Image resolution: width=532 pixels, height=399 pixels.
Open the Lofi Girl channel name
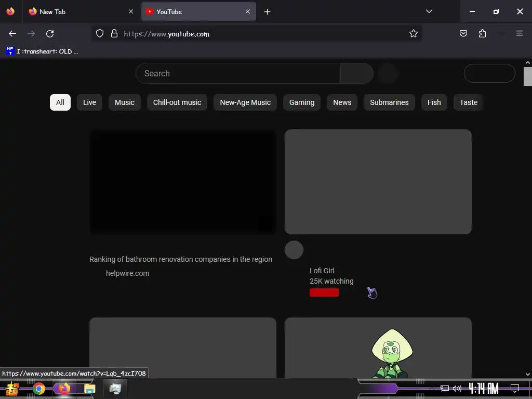click(322, 271)
